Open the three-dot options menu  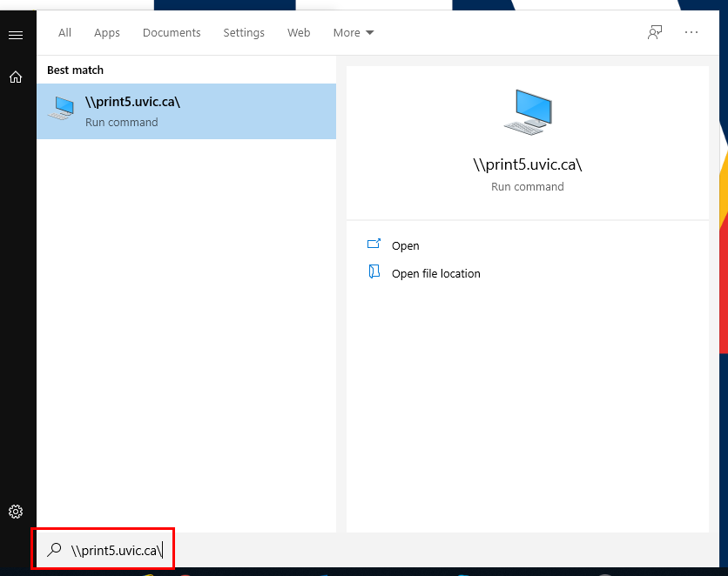pyautogui.click(x=691, y=32)
